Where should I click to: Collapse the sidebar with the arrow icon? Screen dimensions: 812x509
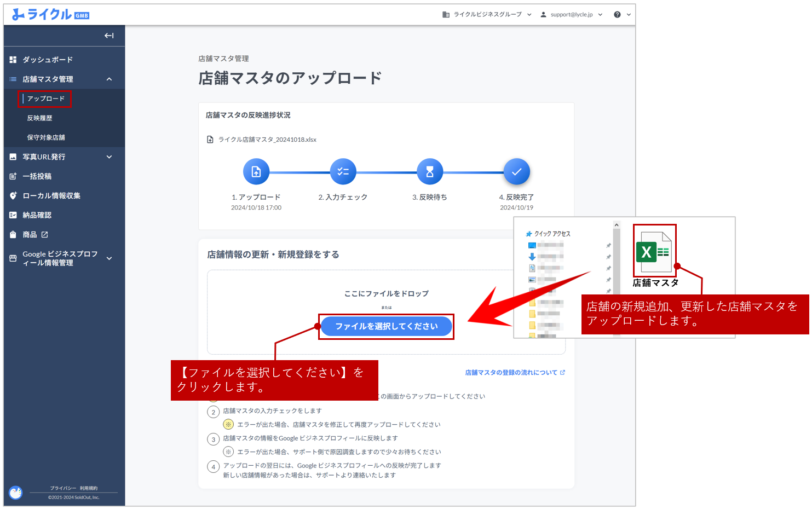point(109,36)
